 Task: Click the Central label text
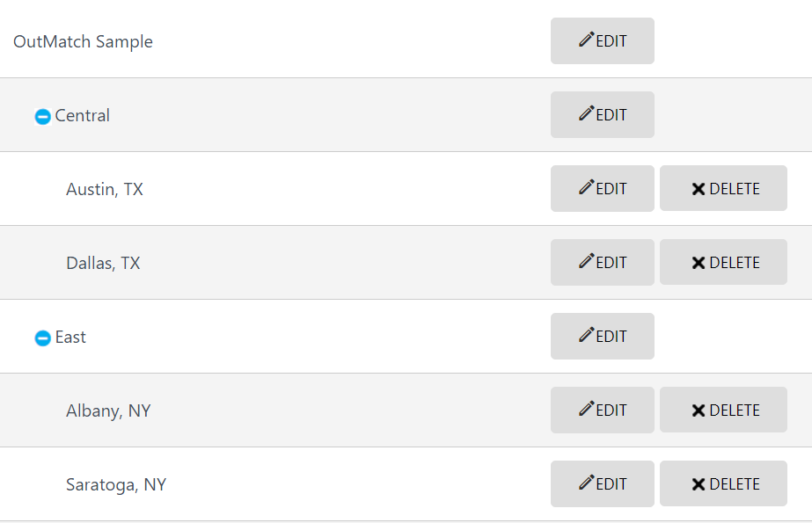[83, 115]
